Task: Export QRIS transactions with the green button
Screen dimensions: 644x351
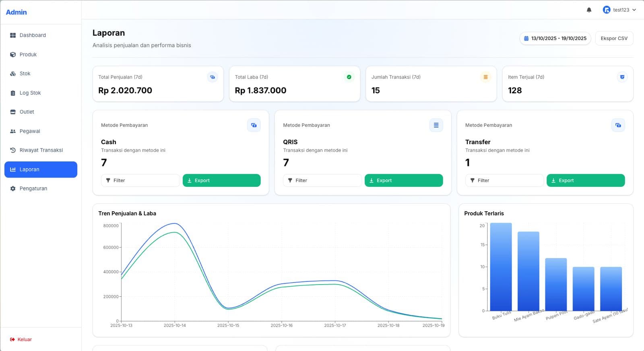Action: pyautogui.click(x=403, y=180)
